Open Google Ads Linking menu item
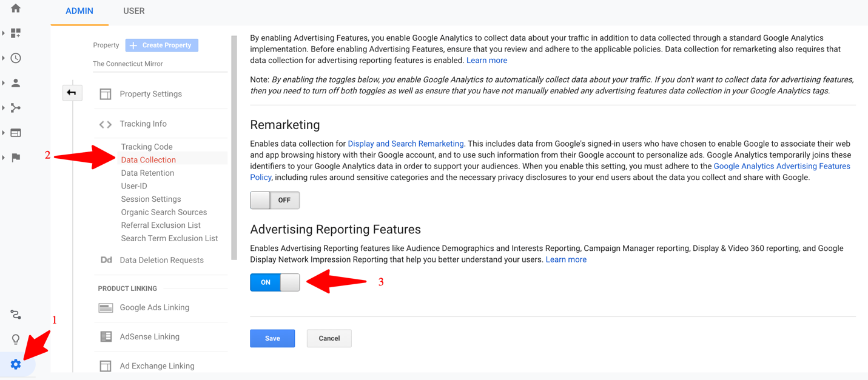The image size is (868, 380). [154, 307]
